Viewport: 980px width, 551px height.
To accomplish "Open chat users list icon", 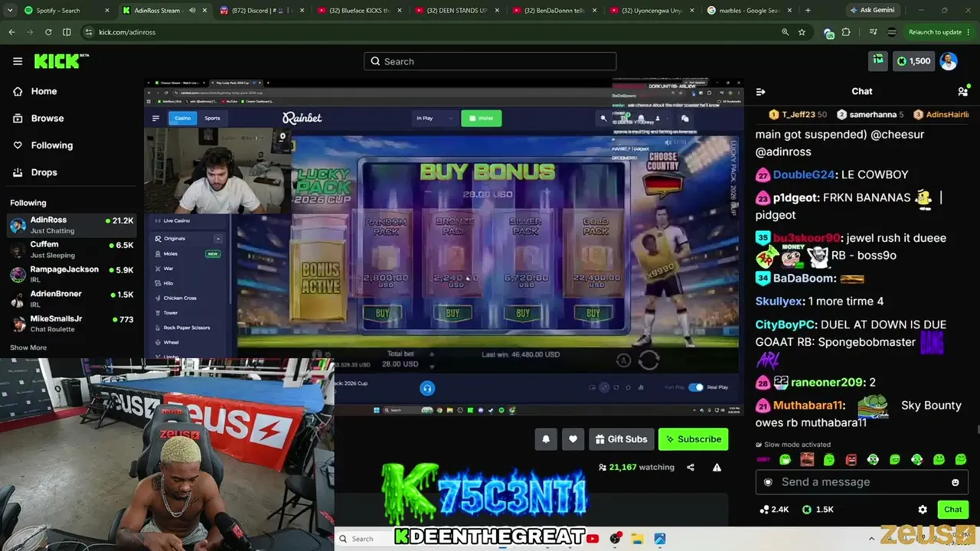I will 962,91.
